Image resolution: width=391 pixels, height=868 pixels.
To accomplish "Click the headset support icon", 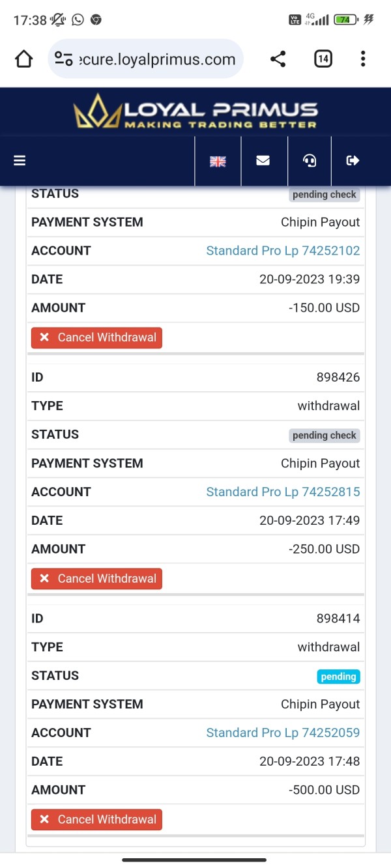I will pyautogui.click(x=310, y=160).
